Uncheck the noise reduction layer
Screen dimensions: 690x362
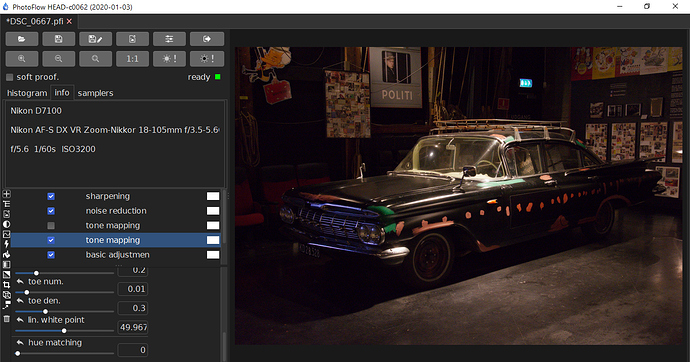(51, 211)
